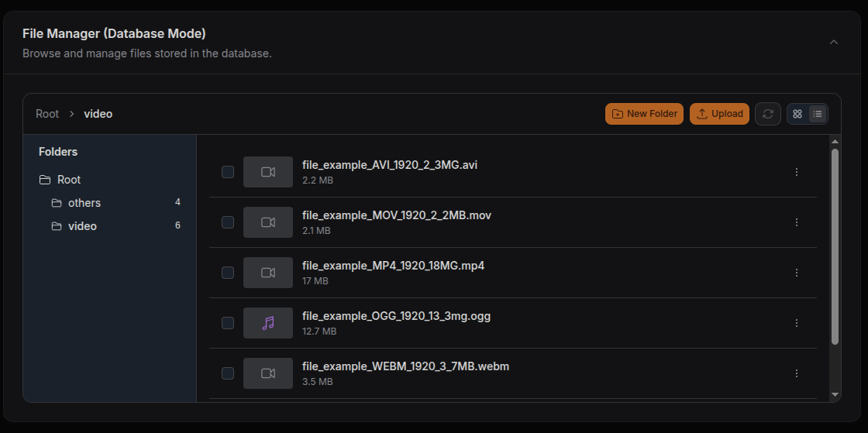Check the box beside the MP4 file

pos(228,273)
